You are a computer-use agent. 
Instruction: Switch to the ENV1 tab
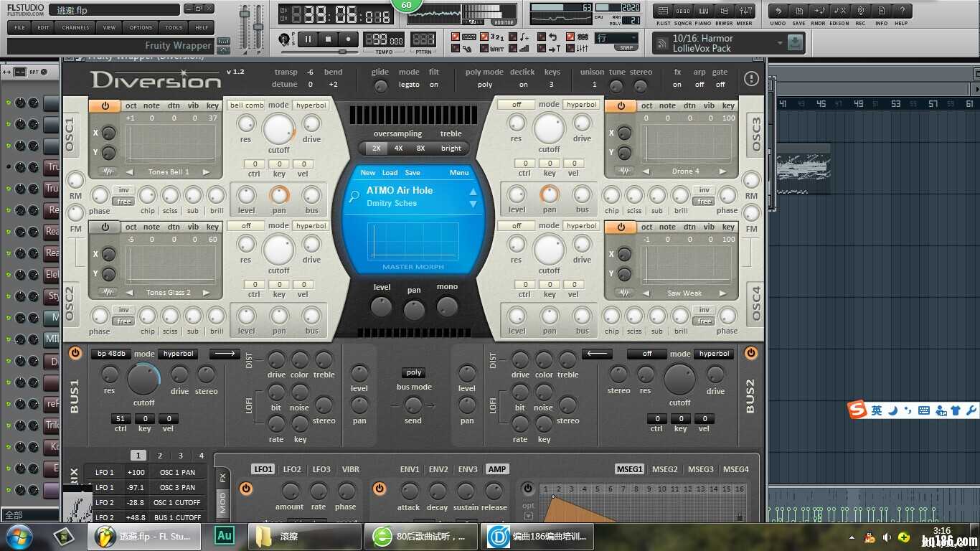410,469
